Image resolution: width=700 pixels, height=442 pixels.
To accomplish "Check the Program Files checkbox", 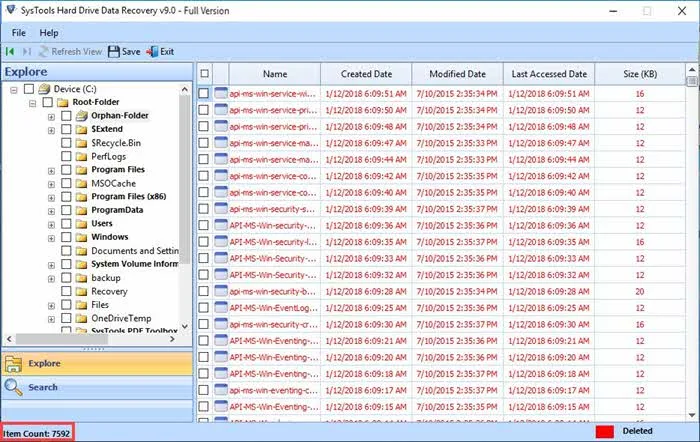I will 66,170.
